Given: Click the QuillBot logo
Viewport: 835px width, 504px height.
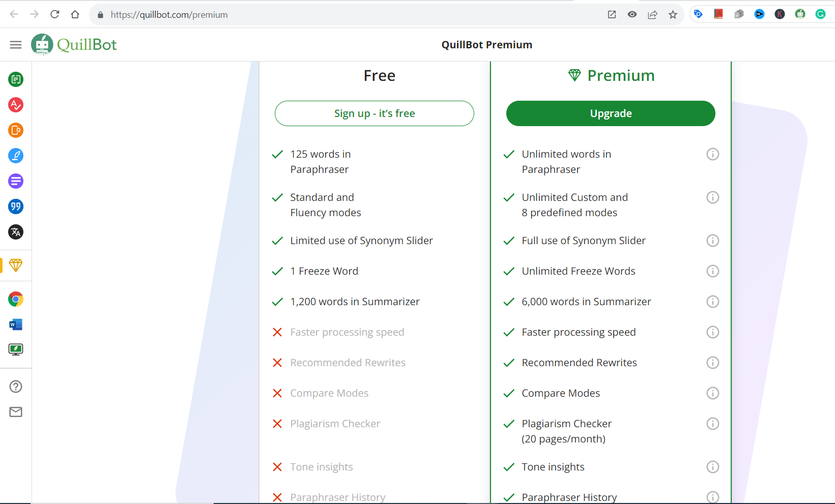Looking at the screenshot, I should 74,45.
